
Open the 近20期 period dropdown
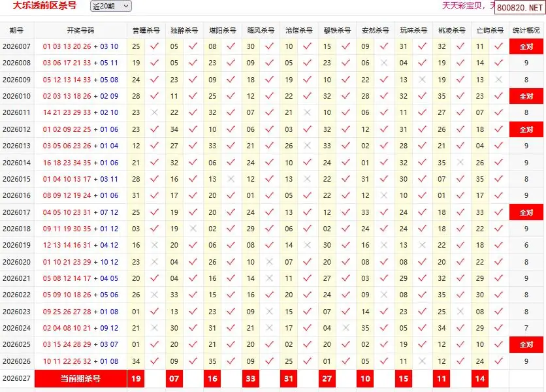[110, 6]
